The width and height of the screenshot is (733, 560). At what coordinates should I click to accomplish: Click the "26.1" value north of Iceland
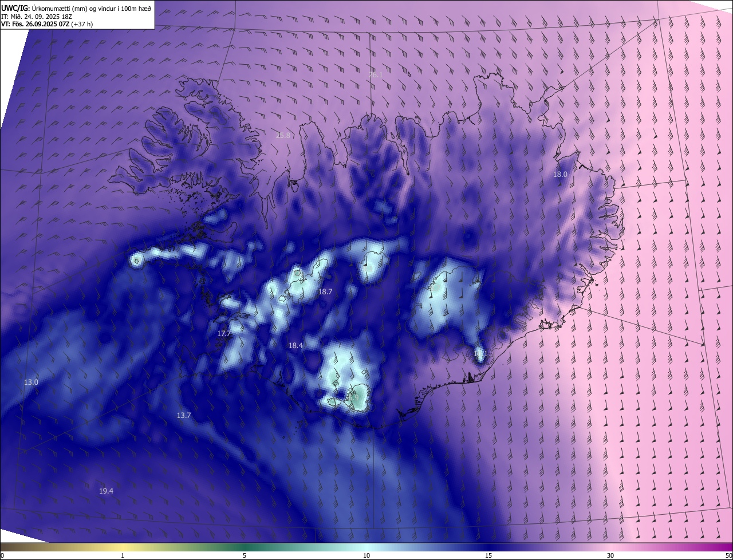pyautogui.click(x=376, y=75)
